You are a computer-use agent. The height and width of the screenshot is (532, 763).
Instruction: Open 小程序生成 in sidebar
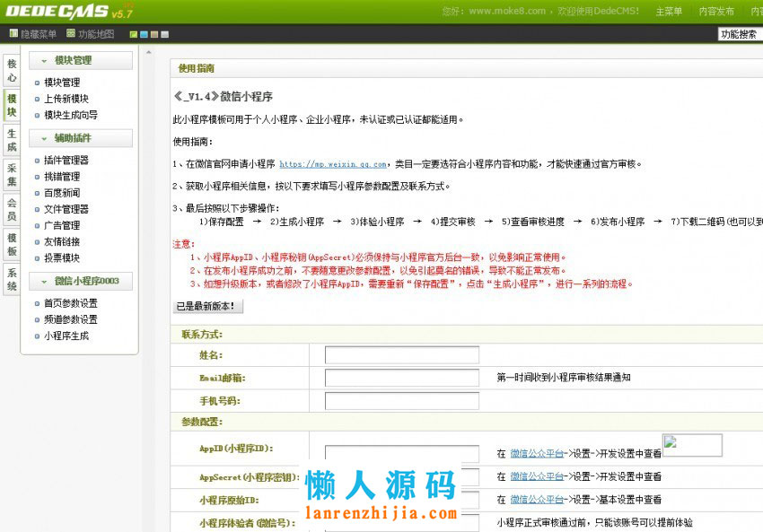(66, 336)
